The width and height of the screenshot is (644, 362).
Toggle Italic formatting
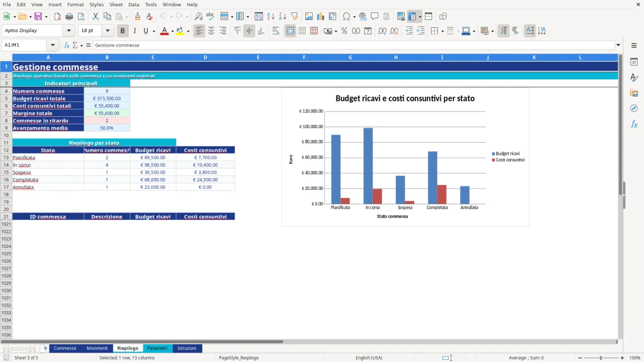coord(135,31)
